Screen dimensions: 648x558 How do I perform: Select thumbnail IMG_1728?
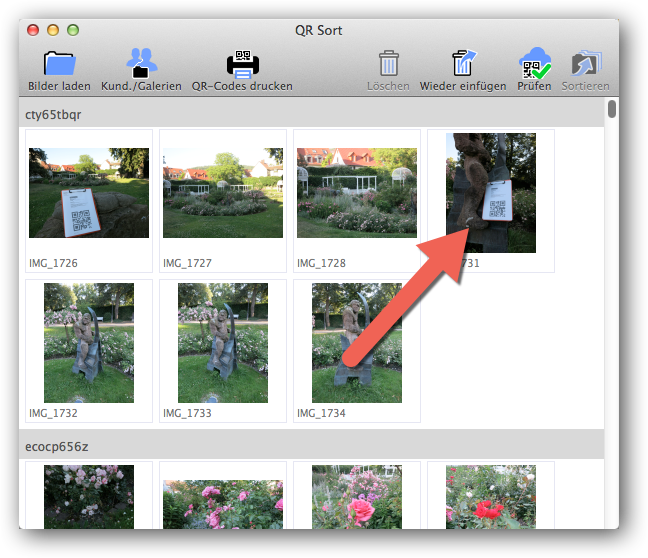pos(357,193)
